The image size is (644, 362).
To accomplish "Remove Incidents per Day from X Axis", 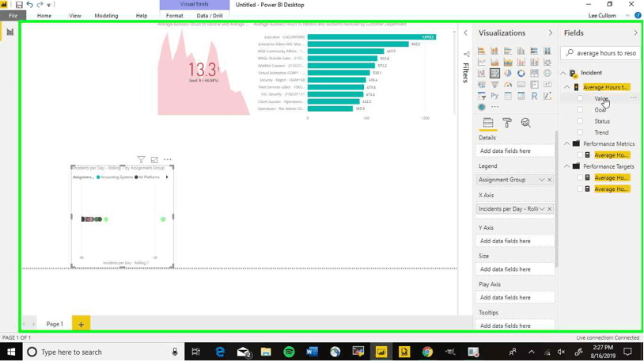I will click(x=550, y=209).
